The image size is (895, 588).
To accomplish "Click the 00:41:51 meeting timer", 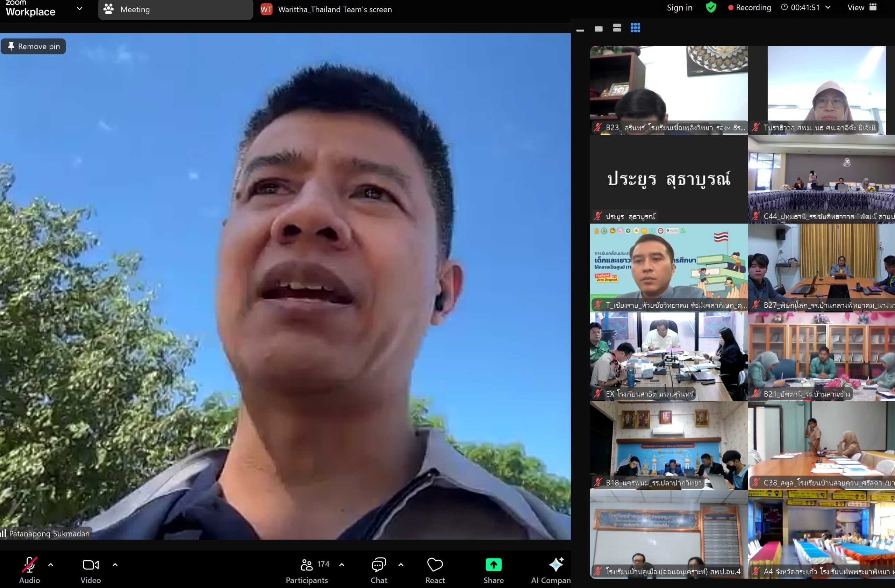I will pos(805,8).
